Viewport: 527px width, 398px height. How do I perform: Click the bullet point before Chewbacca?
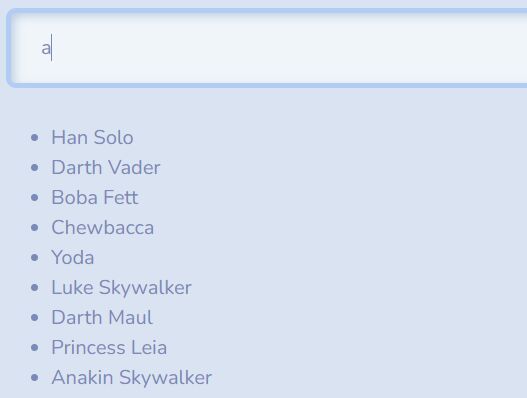(x=34, y=228)
